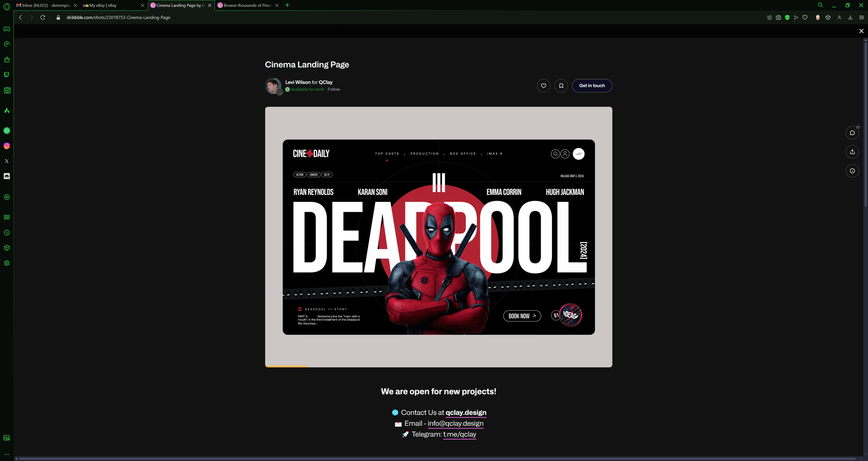868x461 pixels.
Task: Open shot details info icon
Action: pyautogui.click(x=852, y=171)
